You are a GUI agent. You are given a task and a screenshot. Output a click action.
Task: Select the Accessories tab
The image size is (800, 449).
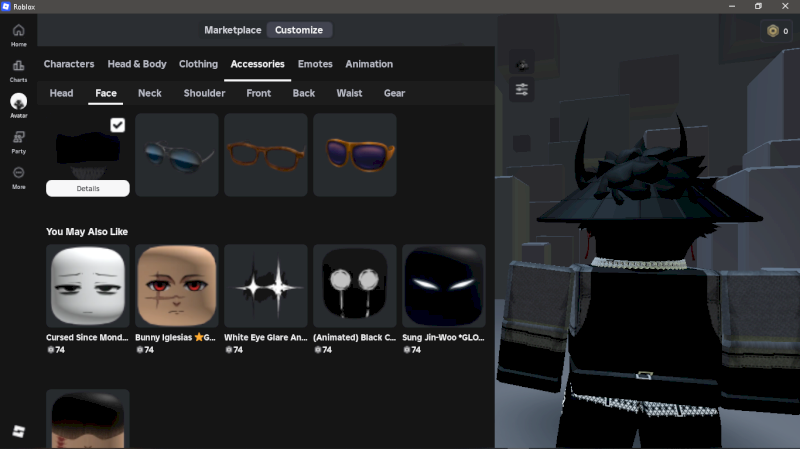pos(257,64)
